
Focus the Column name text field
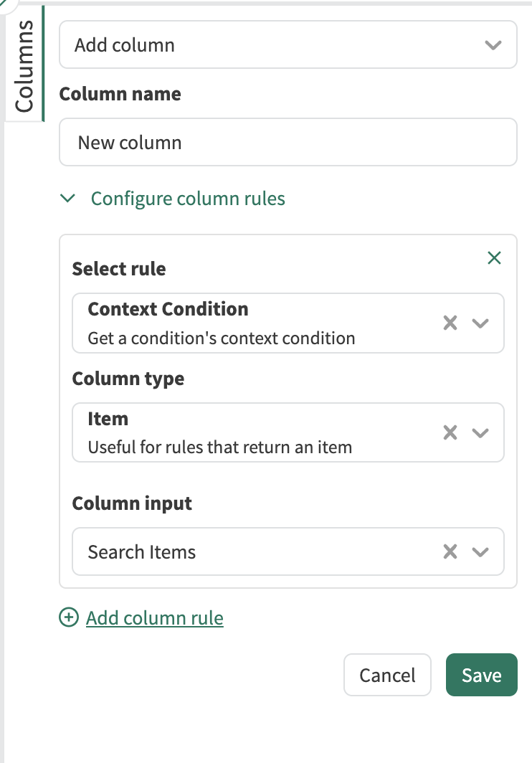tap(287, 142)
